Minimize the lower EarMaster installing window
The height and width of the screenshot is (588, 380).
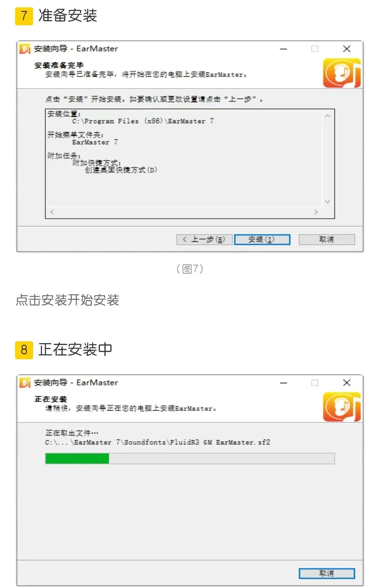(284, 383)
